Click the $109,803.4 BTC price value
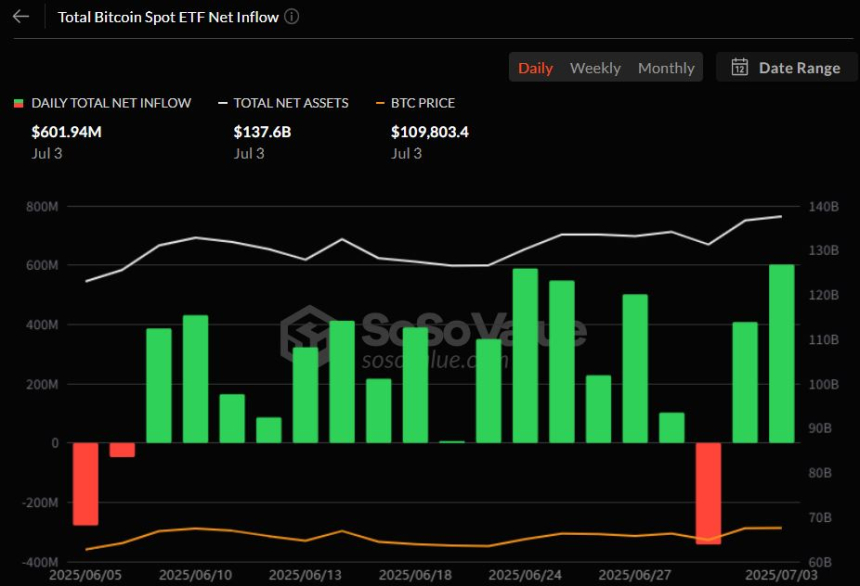 point(430,132)
